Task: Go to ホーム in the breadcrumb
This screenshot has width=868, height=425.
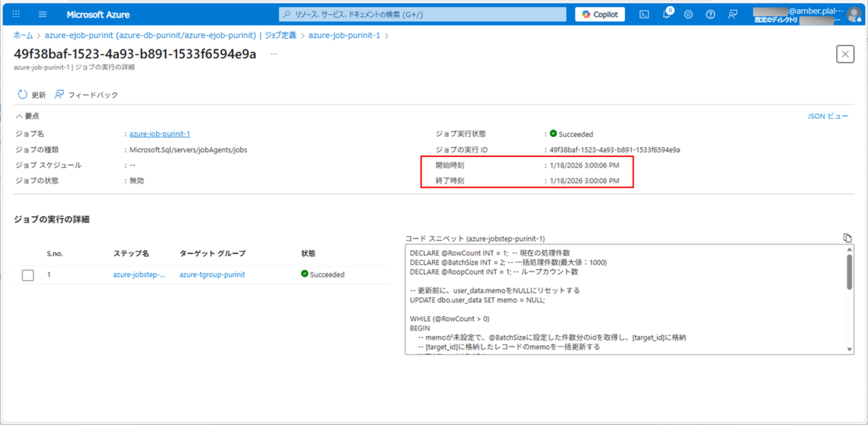Action: [x=23, y=35]
